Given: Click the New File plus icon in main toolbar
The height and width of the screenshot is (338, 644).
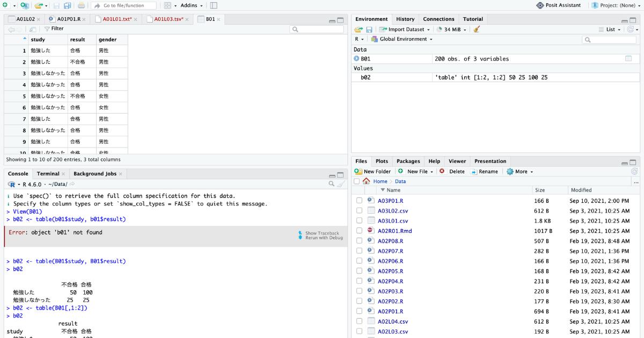Looking at the screenshot, I should (x=6, y=5).
